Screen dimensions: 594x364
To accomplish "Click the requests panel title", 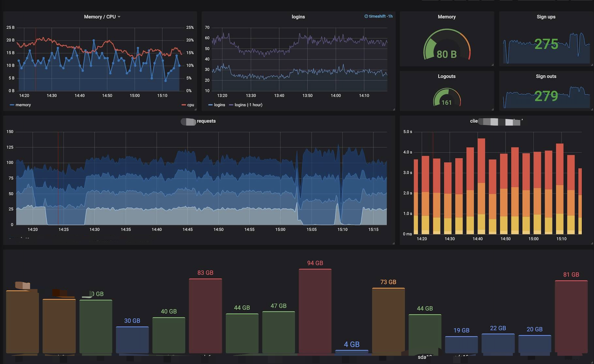I will (x=206, y=121).
